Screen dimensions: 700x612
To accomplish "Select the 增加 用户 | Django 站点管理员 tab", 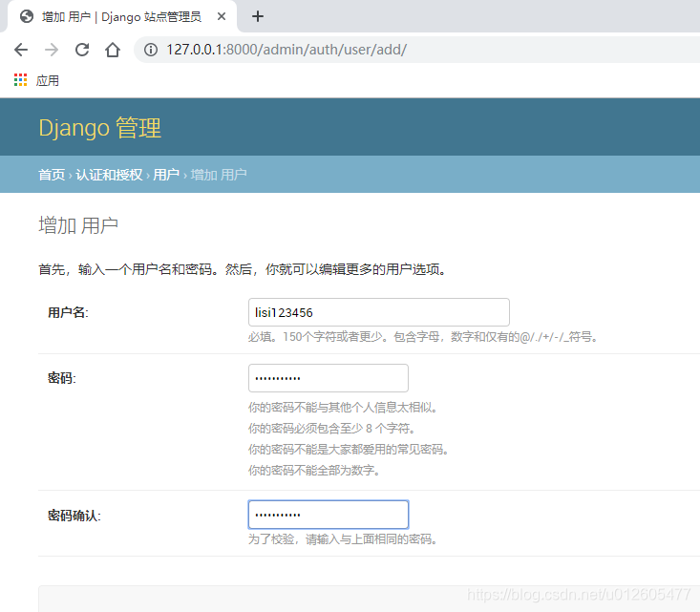I will coord(122,16).
